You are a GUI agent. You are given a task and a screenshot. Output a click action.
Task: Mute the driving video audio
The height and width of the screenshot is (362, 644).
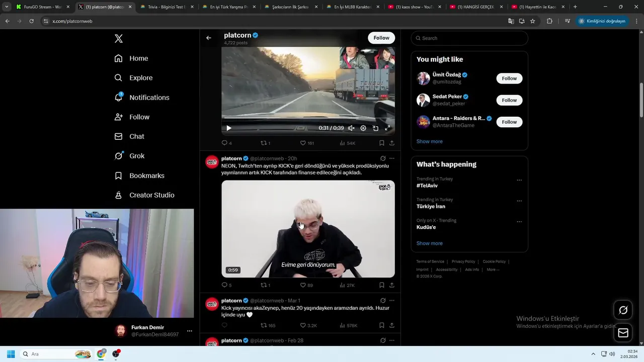coord(351,128)
